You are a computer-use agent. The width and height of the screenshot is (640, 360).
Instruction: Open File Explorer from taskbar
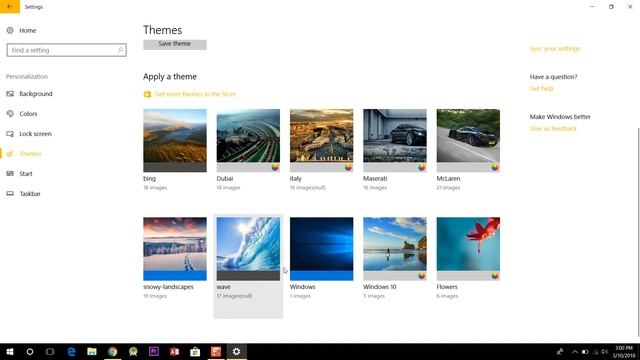point(92,351)
